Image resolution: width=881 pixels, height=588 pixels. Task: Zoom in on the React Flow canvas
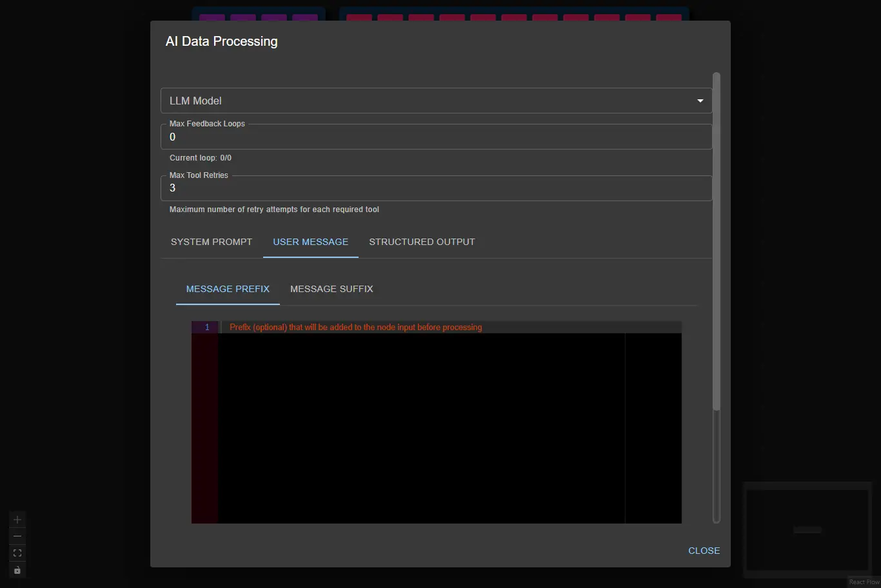[x=17, y=519]
